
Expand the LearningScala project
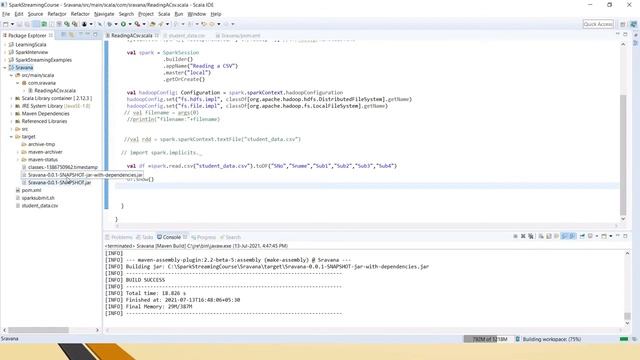pos(5,45)
